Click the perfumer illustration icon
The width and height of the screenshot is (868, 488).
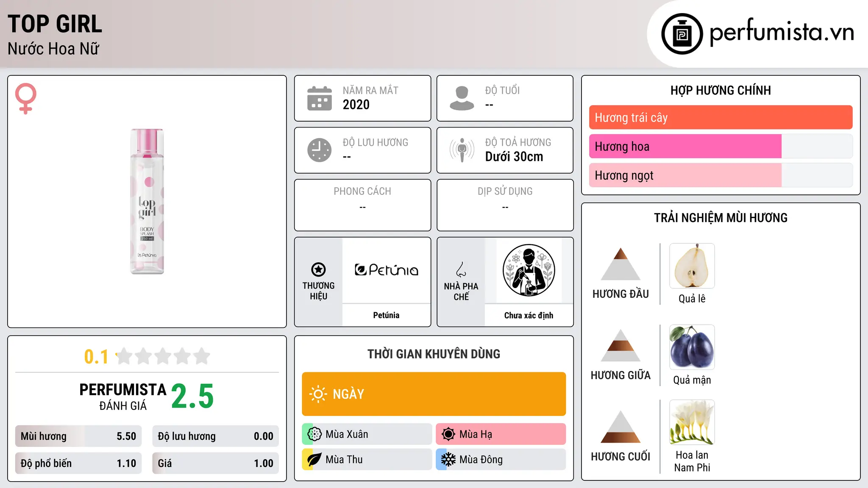tap(529, 270)
